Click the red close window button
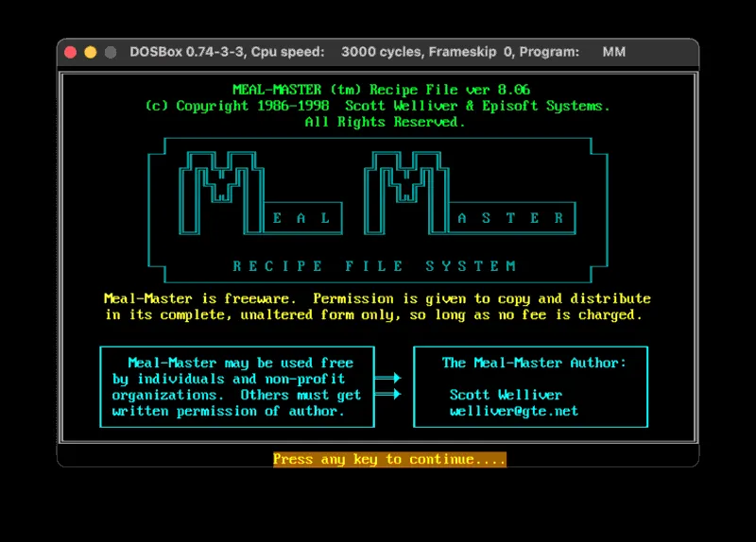Screen dimensions: 756x542 (x=70, y=52)
